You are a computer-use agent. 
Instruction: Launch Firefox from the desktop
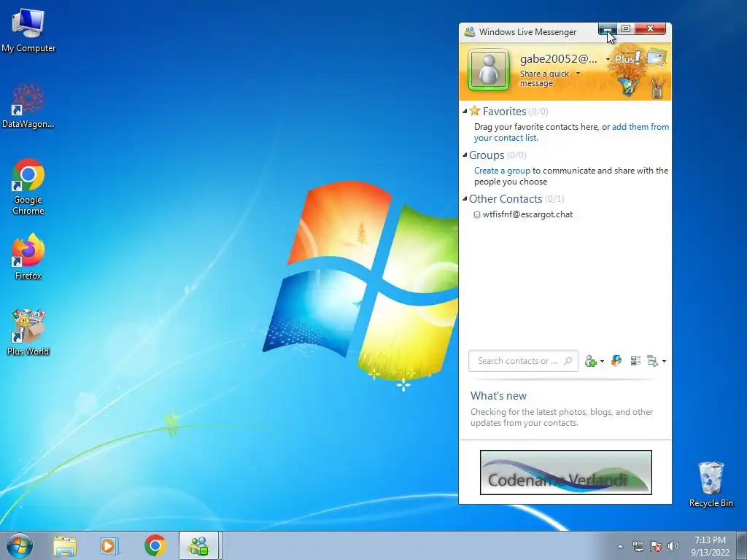(28, 257)
